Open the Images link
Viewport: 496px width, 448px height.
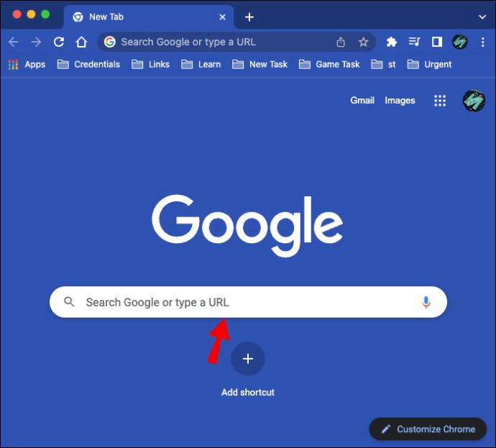pyautogui.click(x=400, y=101)
